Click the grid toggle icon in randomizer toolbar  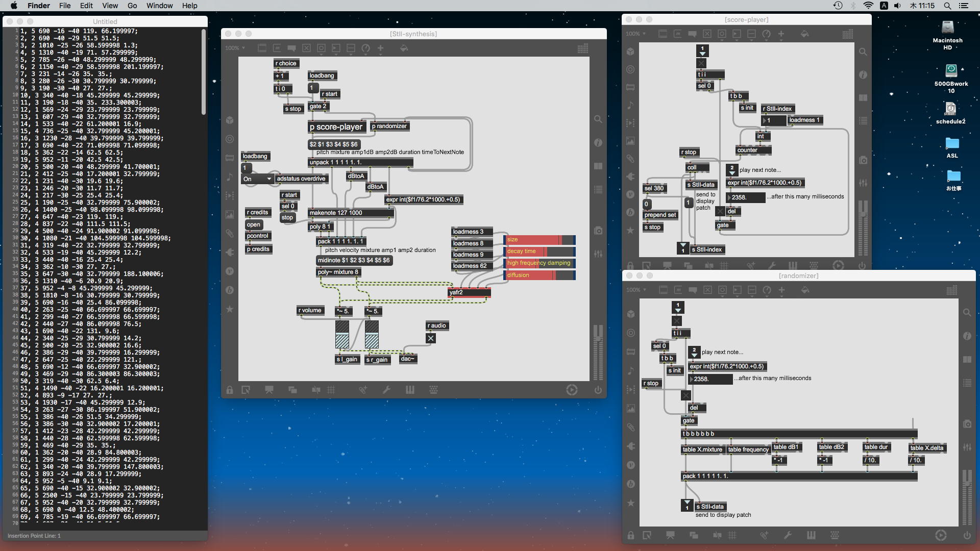(951, 290)
